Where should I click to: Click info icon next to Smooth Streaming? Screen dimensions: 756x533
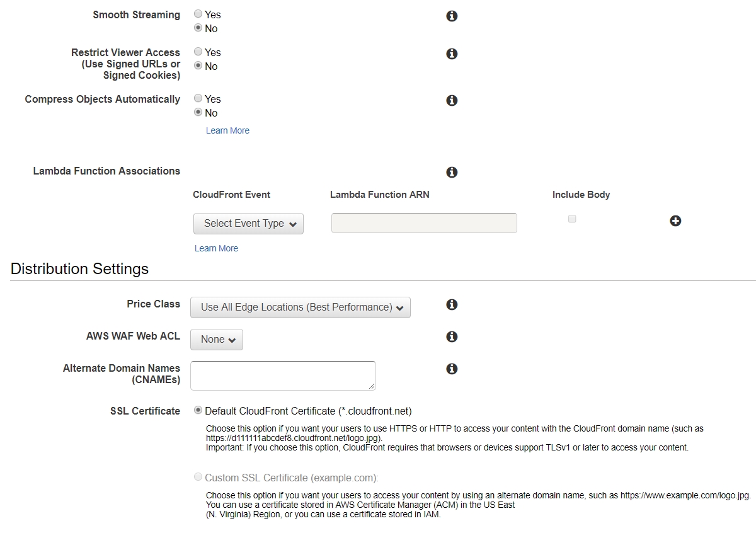pos(452,16)
